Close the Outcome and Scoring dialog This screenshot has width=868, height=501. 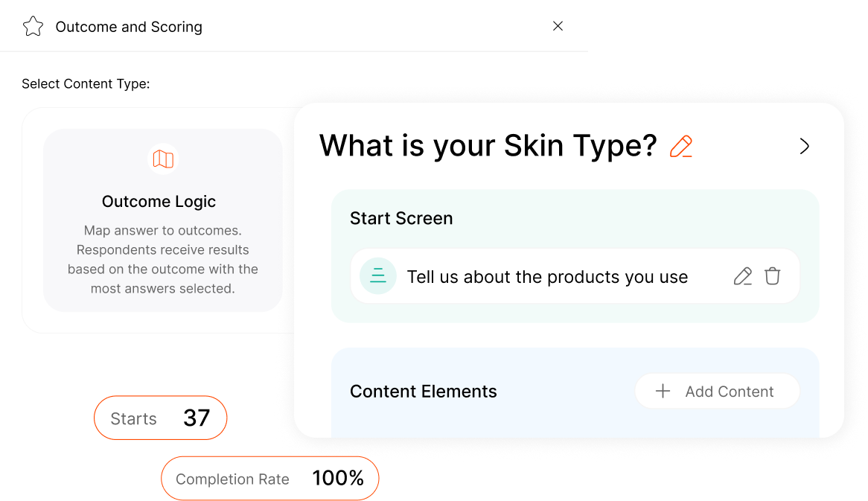pyautogui.click(x=558, y=26)
